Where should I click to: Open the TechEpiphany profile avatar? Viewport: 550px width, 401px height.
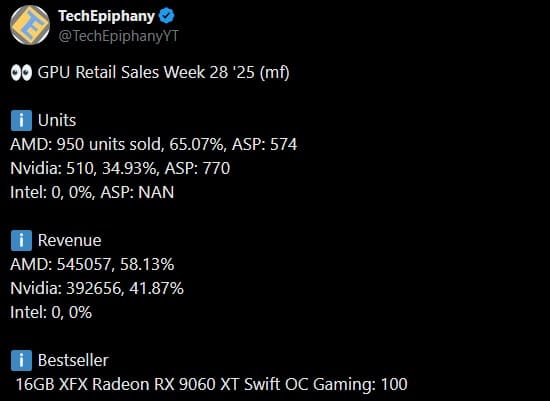point(30,25)
